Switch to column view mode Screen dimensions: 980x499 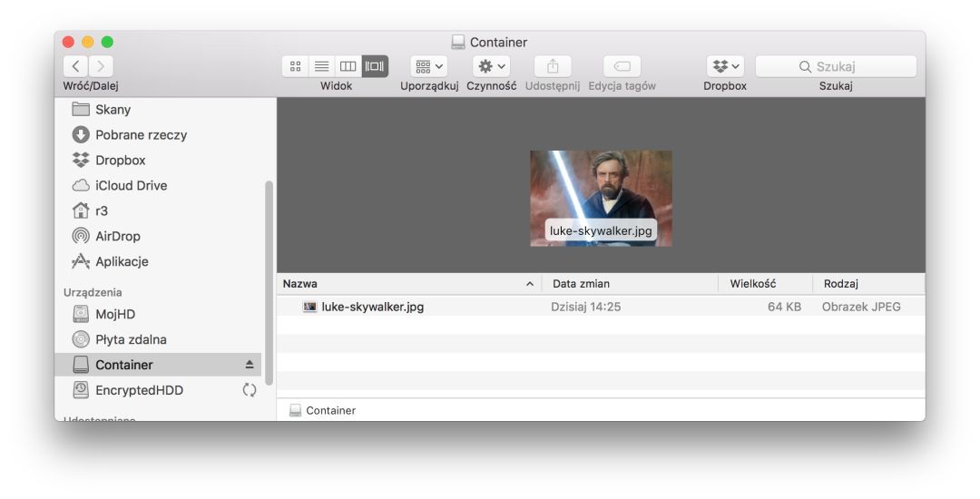click(348, 66)
